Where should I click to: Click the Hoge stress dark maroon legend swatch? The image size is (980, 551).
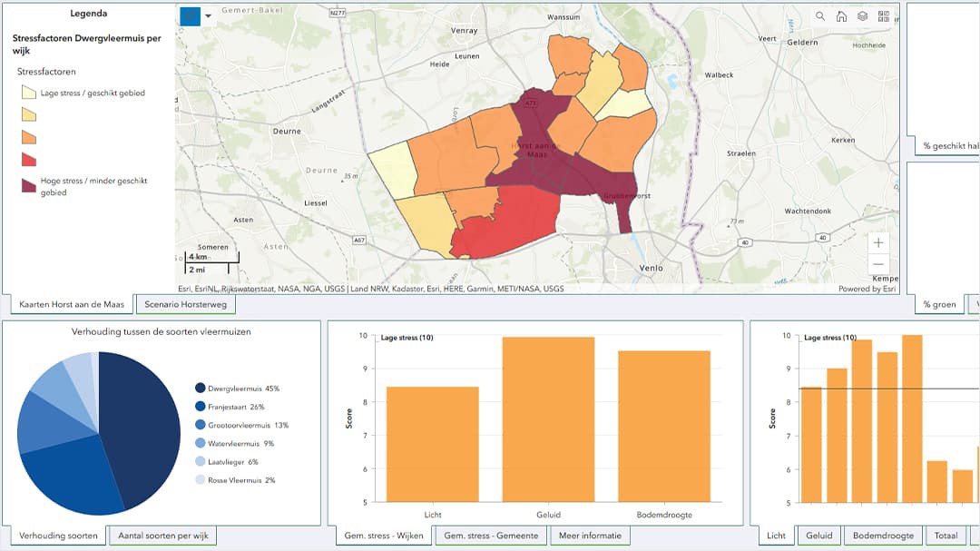[x=29, y=185]
